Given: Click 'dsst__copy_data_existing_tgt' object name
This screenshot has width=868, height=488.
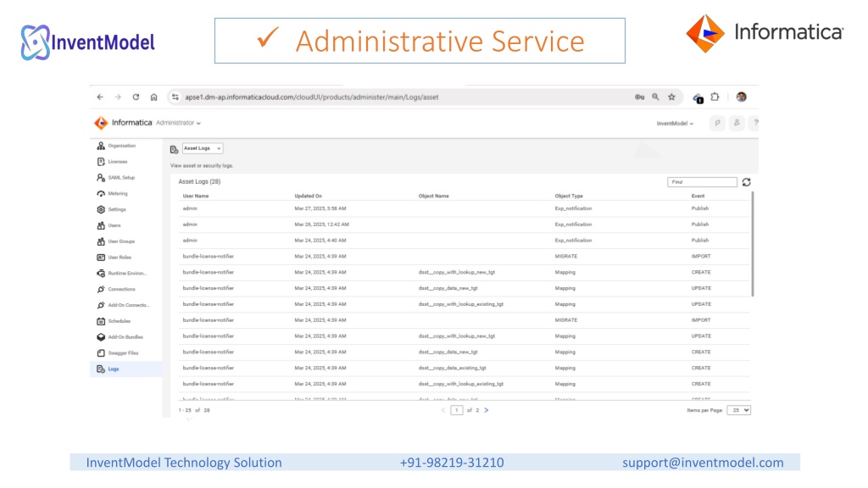Looking at the screenshot, I should click(453, 368).
